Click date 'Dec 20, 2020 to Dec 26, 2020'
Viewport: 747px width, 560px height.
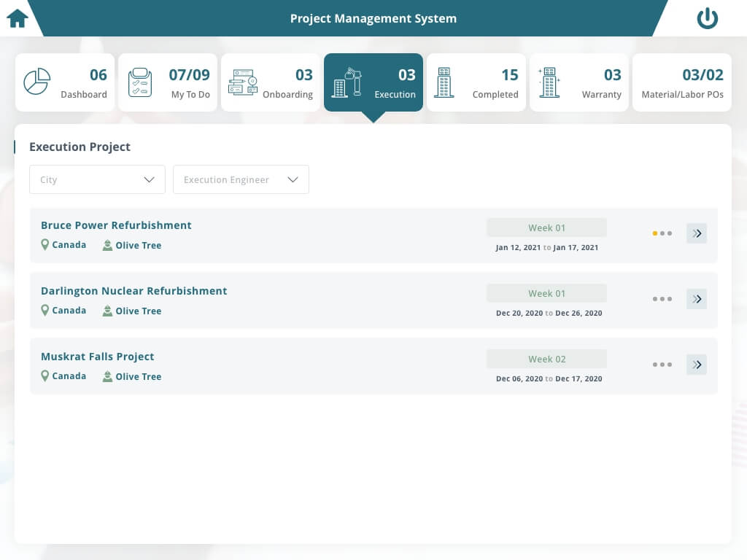(549, 314)
